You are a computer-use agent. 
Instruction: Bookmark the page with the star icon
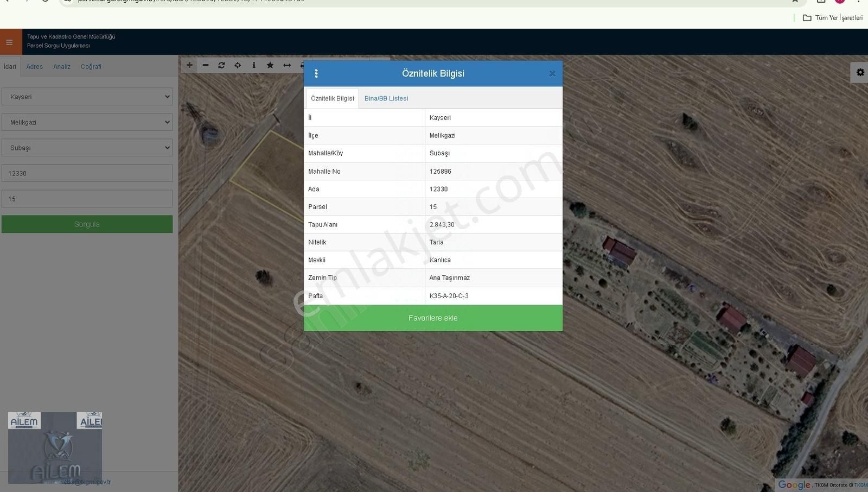point(795,1)
